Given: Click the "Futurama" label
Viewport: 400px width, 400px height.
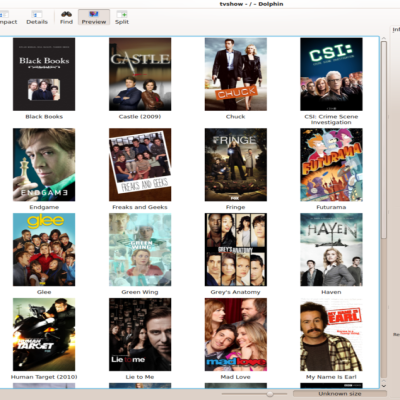Looking at the screenshot, I should [x=331, y=207].
